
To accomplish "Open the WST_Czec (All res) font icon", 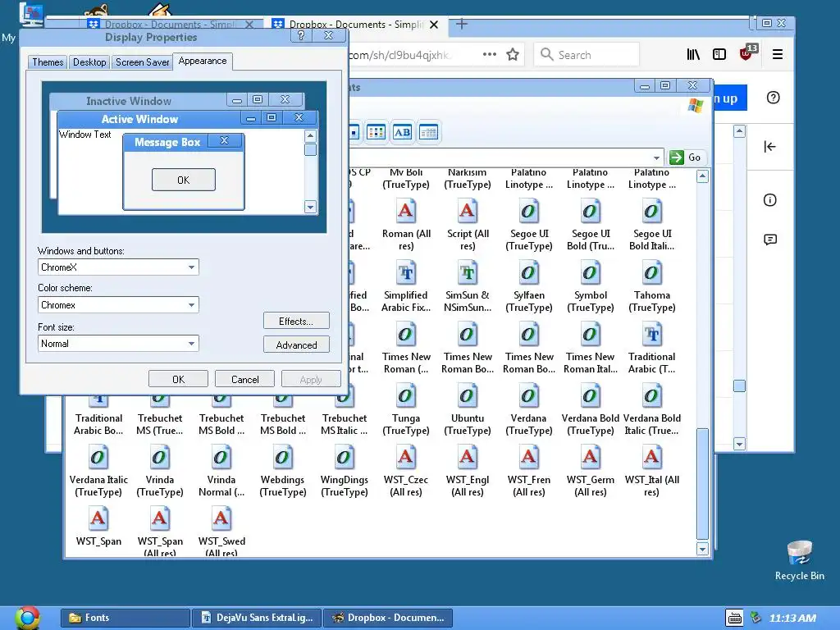I will coord(405,458).
